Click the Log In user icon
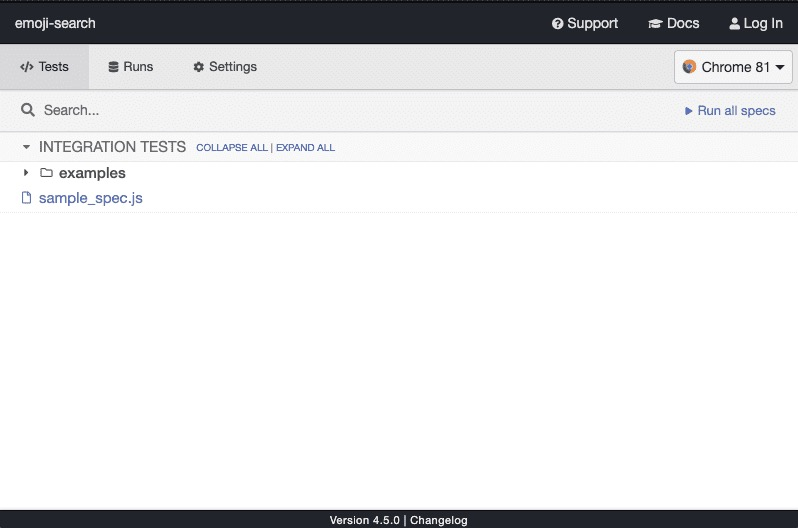 pos(734,24)
